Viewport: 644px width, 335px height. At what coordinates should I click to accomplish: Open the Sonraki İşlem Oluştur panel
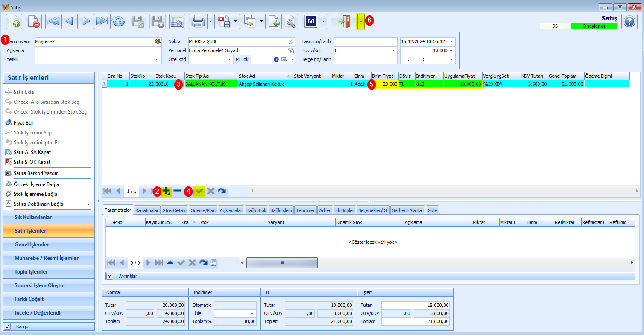pos(49,285)
